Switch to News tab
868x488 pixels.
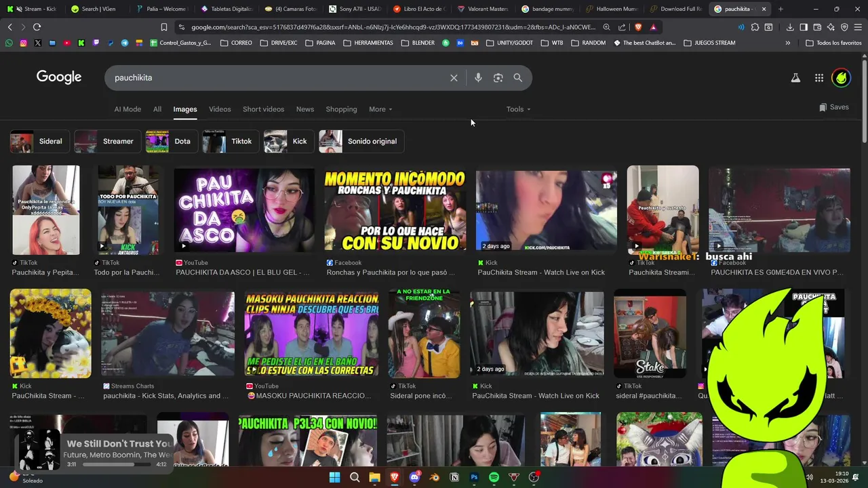pyautogui.click(x=305, y=109)
